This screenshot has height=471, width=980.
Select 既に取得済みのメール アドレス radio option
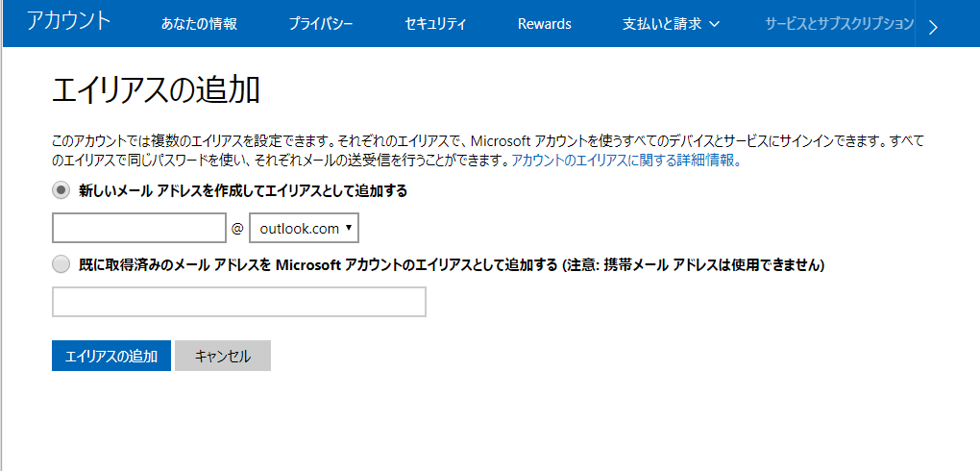pos(61,265)
